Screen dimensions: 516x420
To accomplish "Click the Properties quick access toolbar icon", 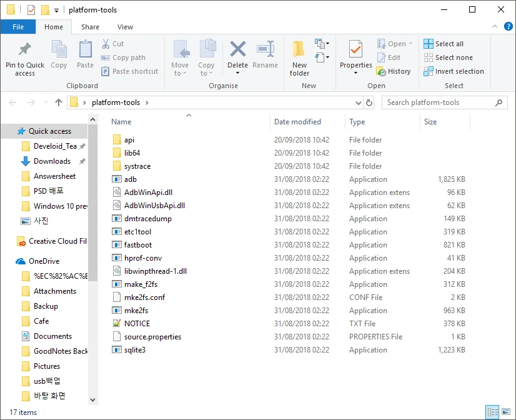I will pyautogui.click(x=31, y=10).
